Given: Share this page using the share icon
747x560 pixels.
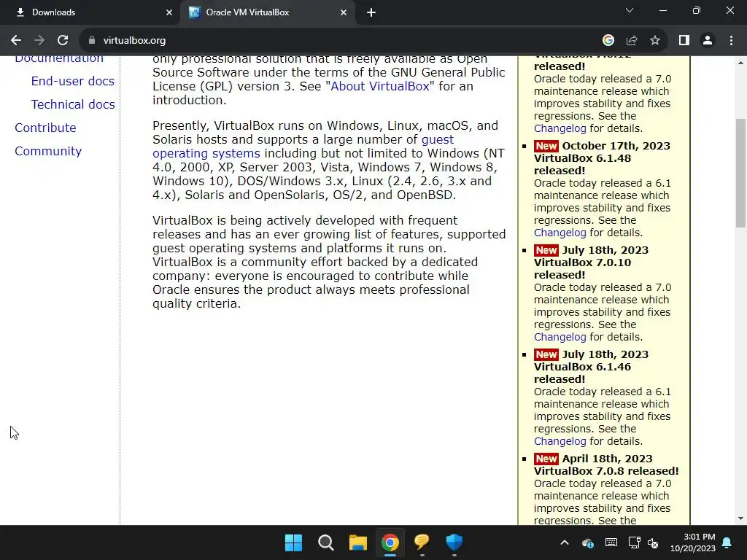Looking at the screenshot, I should pos(632,41).
